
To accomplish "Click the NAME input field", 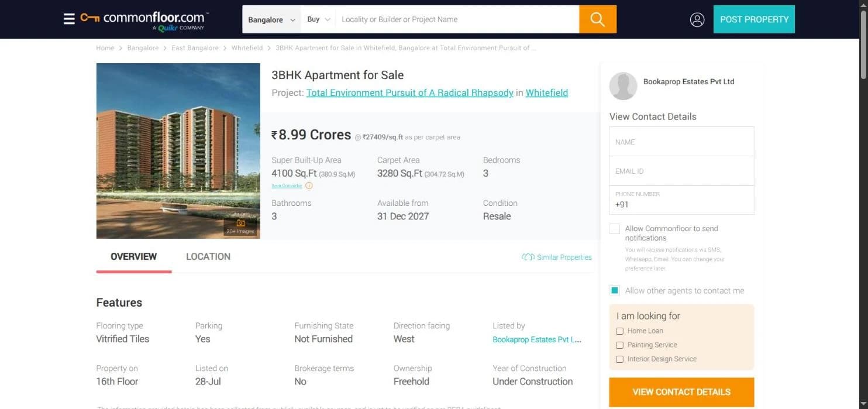I will [681, 142].
